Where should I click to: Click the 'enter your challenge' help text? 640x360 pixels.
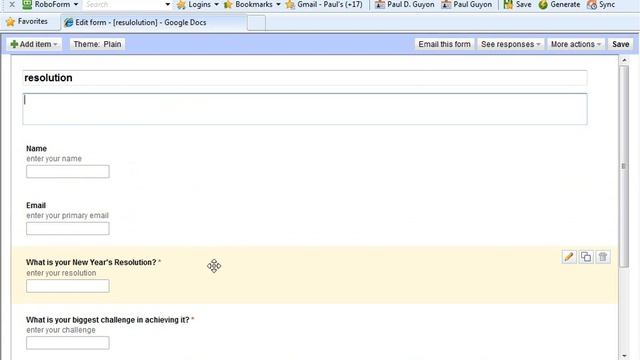point(61,330)
